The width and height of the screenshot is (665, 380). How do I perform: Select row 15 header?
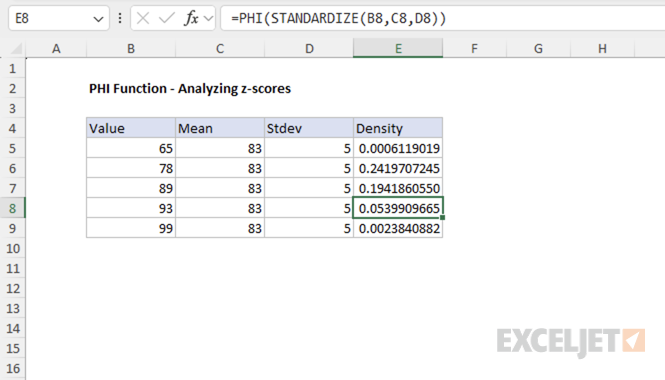click(12, 348)
